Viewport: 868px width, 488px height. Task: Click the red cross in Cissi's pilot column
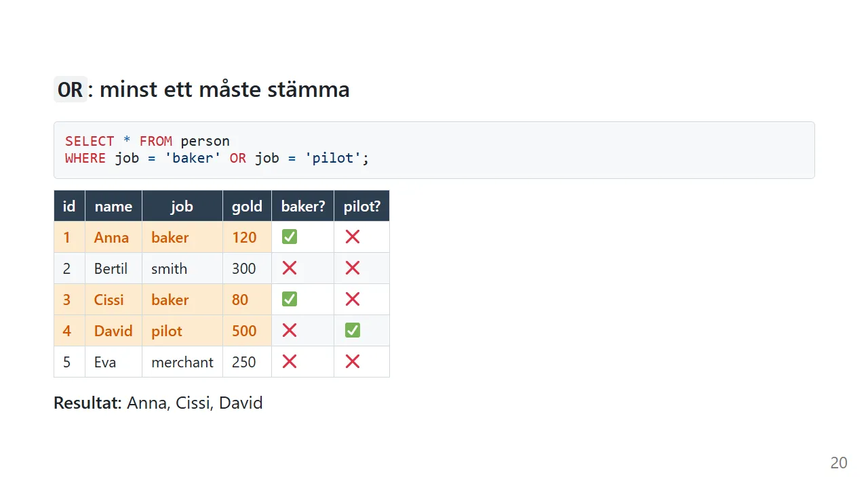tap(352, 300)
